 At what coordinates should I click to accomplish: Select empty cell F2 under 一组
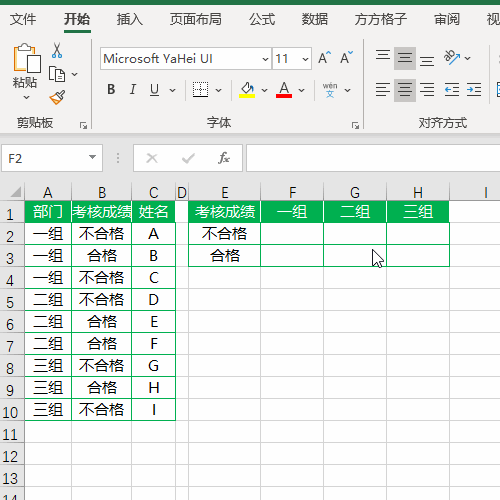(292, 234)
